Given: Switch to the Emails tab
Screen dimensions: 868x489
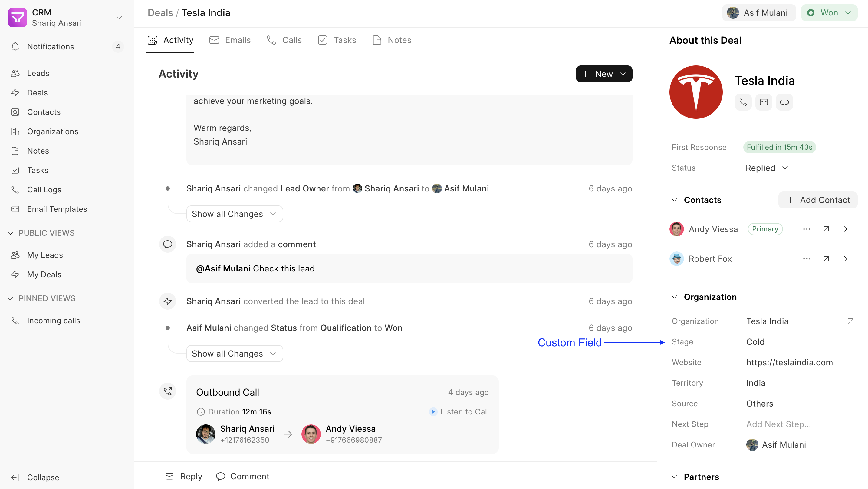Looking at the screenshot, I should [x=230, y=40].
